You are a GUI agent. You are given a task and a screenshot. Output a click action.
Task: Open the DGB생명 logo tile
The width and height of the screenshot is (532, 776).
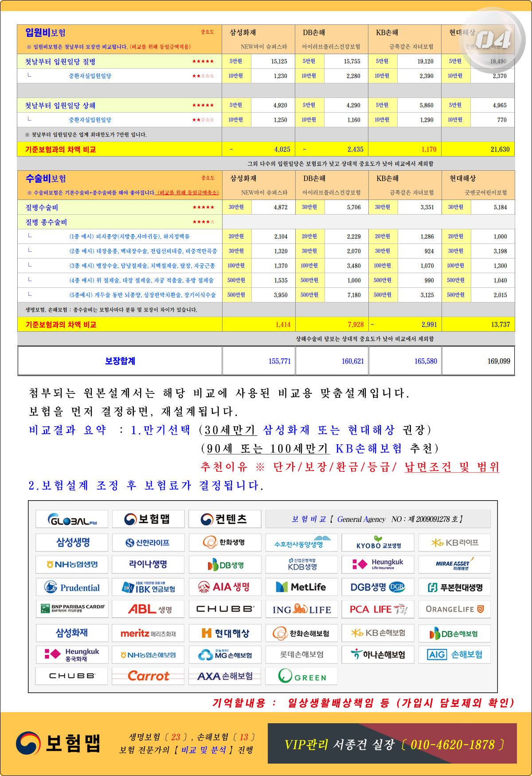click(x=378, y=587)
